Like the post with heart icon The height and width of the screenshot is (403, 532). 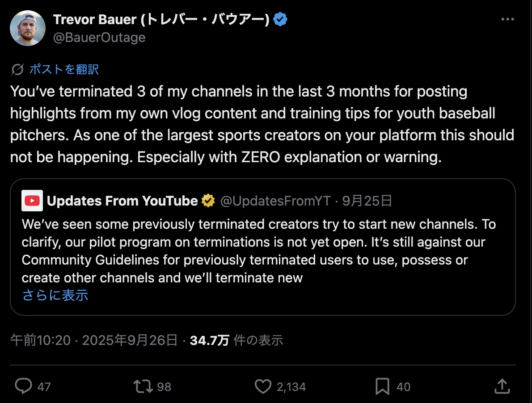point(263,386)
